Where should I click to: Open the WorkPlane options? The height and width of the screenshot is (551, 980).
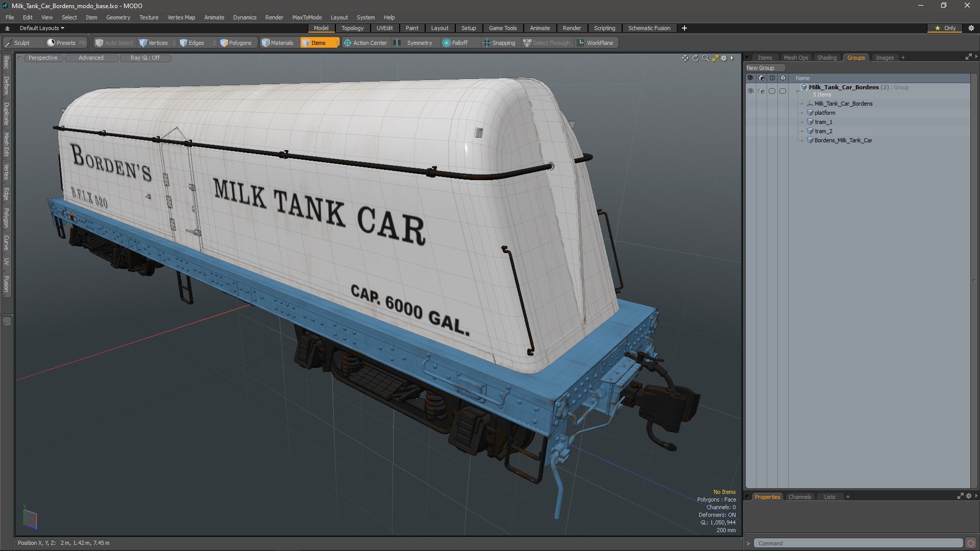[x=596, y=43]
